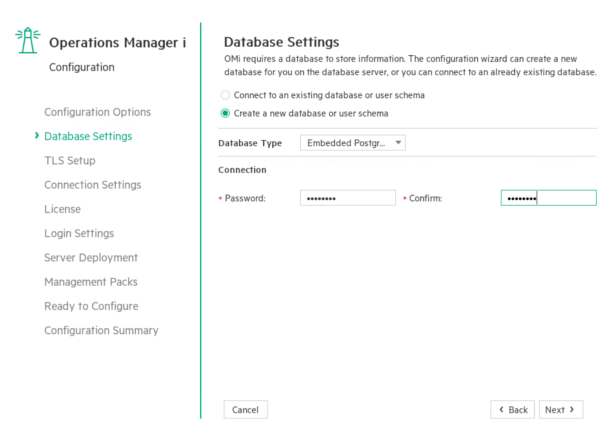The height and width of the screenshot is (441, 610).
Task: Click the Confirm password field
Action: coord(548,198)
